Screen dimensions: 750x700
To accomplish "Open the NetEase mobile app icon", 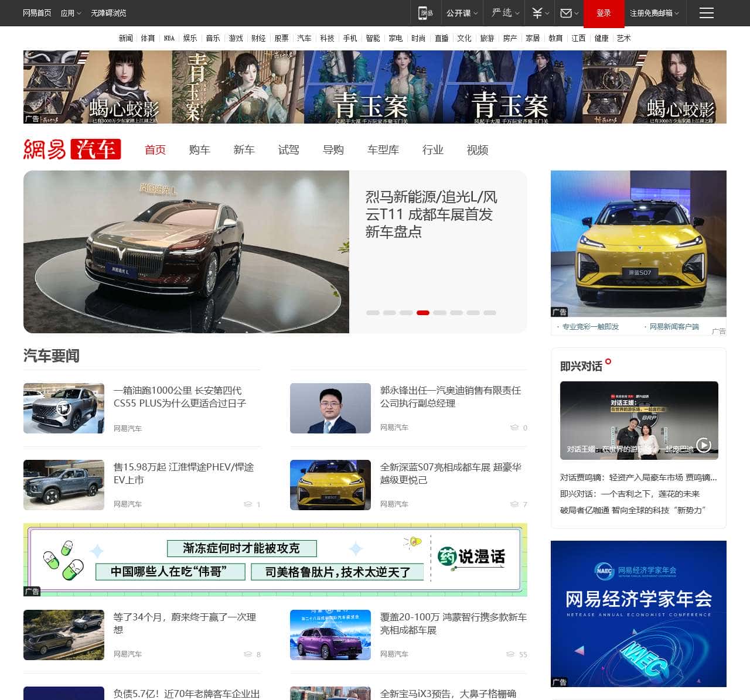I will tap(425, 13).
